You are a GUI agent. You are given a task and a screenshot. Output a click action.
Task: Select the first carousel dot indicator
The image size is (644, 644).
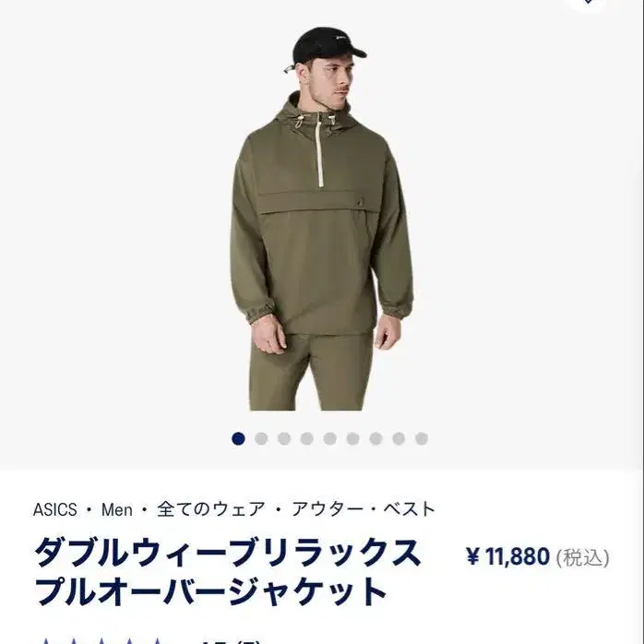[x=238, y=438]
